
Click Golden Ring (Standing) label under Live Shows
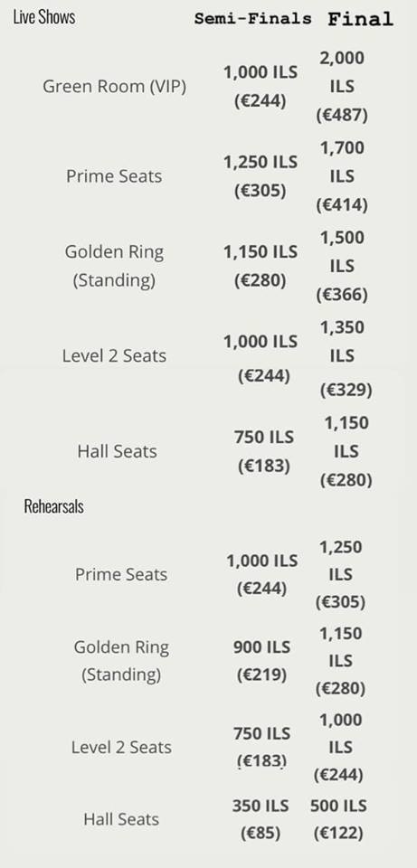[x=115, y=266]
